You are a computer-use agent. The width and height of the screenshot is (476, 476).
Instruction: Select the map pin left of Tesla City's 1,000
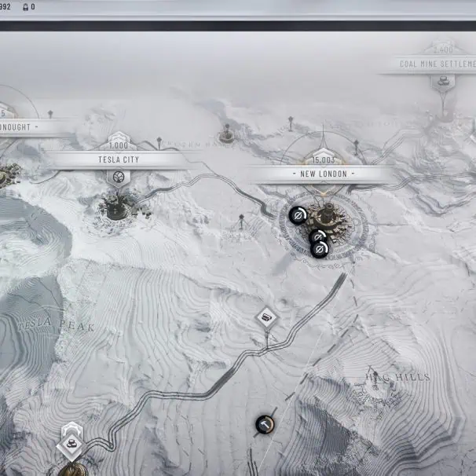coord(159,143)
